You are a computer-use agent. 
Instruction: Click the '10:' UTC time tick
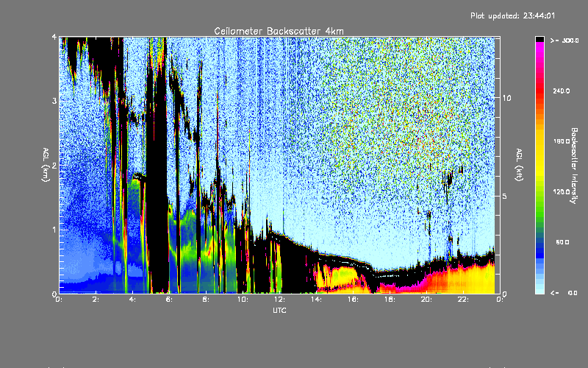tap(243, 300)
